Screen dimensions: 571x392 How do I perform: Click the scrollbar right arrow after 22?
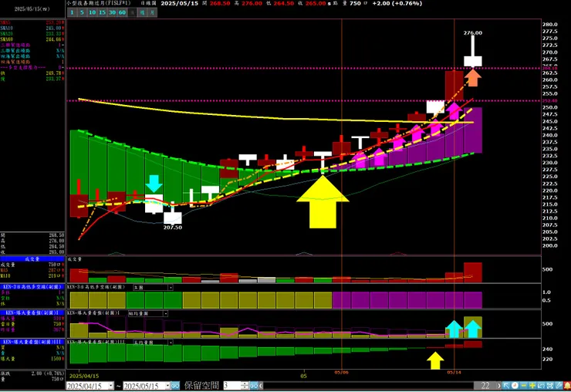(499, 386)
